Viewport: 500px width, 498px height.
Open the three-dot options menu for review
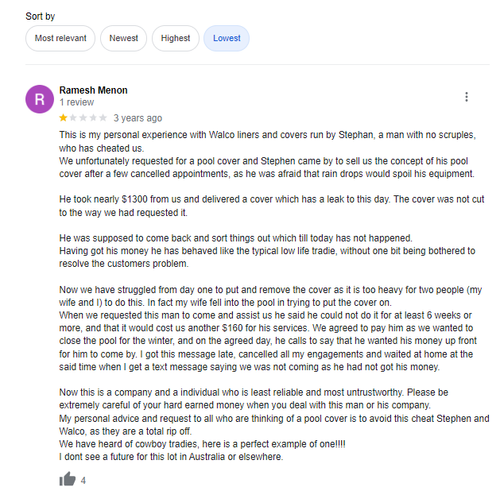click(x=466, y=97)
